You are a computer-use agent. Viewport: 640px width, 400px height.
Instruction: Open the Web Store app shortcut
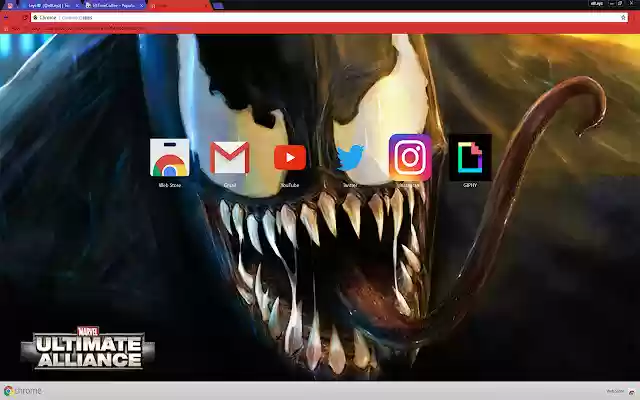169,158
